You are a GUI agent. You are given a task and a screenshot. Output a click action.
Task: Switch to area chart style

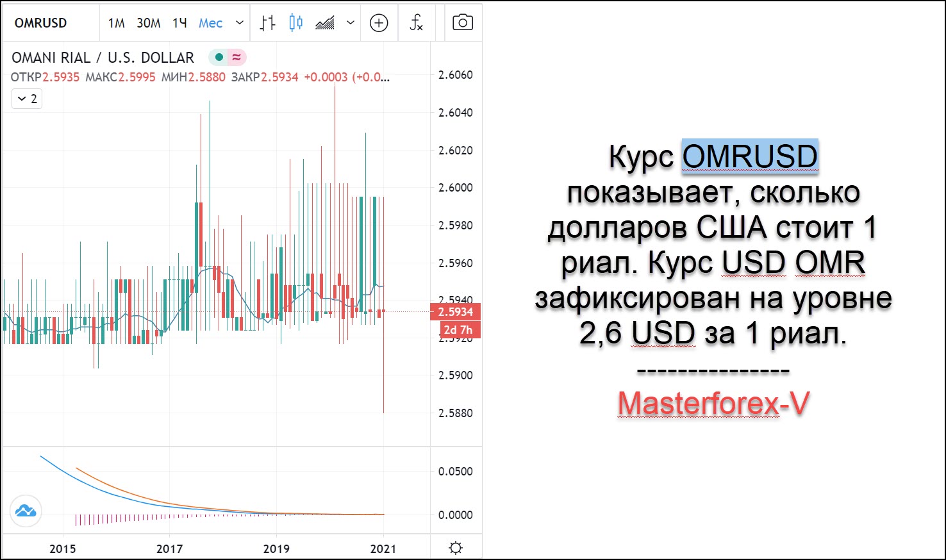point(325,23)
